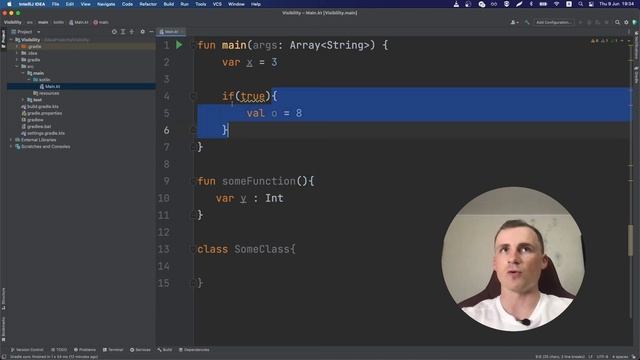Open Search Everywhere magnifier in IDE toolbar
Image resolution: width=640 pixels, height=360 pixels.
tap(618, 22)
